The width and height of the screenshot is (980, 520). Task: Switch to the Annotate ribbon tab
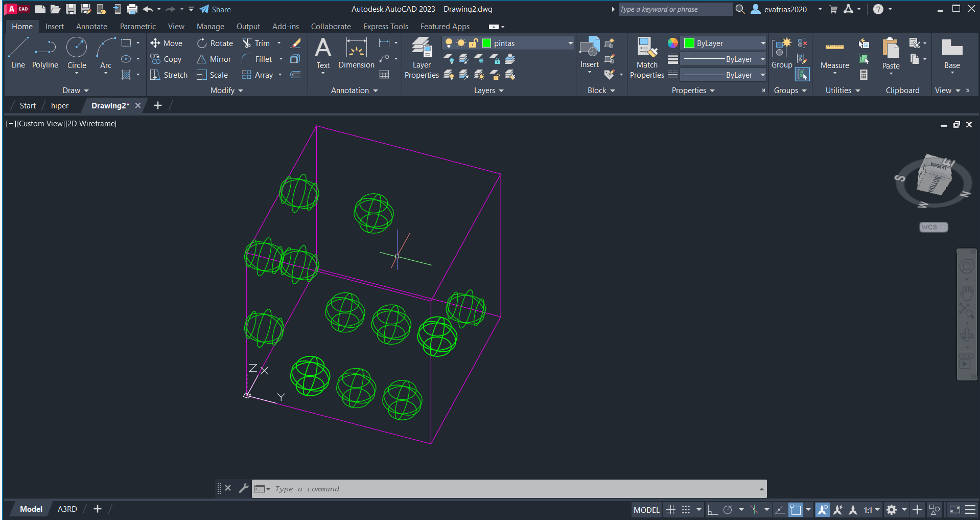[91, 27]
